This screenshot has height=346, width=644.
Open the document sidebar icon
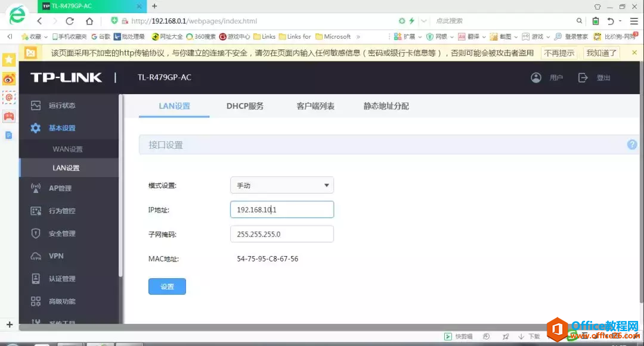pyautogui.click(x=8, y=135)
